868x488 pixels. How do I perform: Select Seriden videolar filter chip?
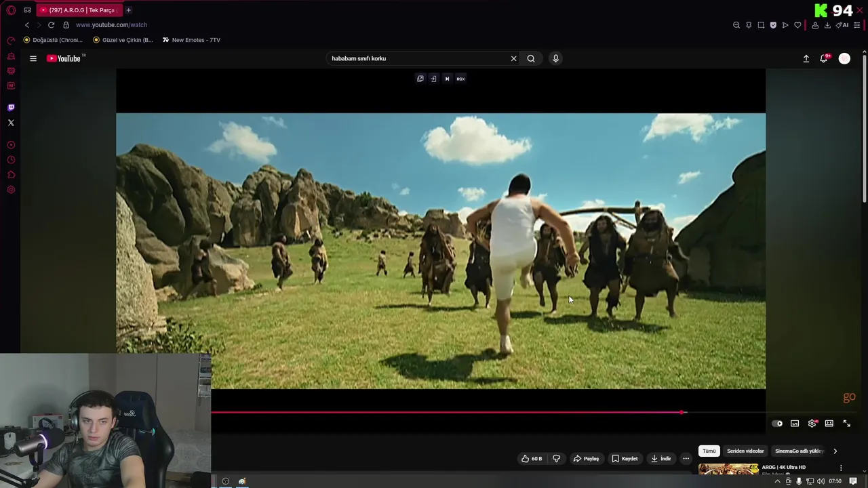coord(745,451)
